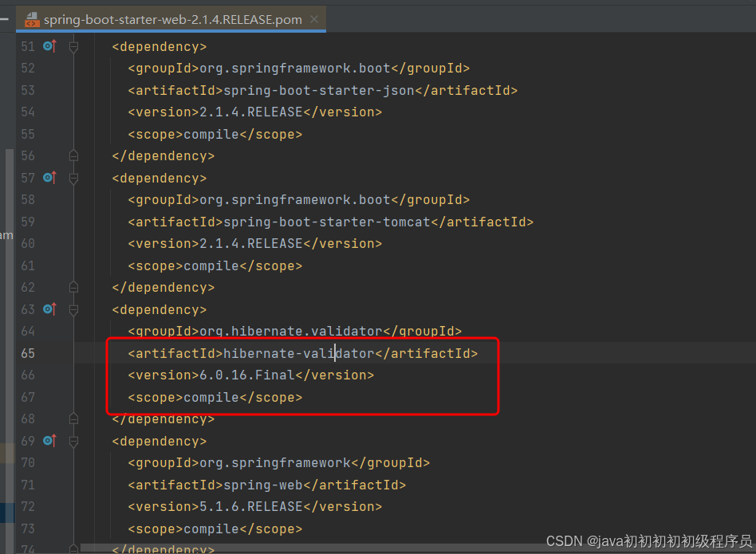Click the compile scope on line 73

(x=211, y=529)
